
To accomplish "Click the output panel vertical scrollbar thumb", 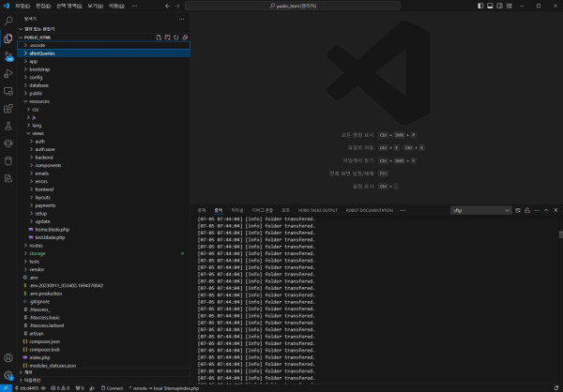I will tap(560, 234).
